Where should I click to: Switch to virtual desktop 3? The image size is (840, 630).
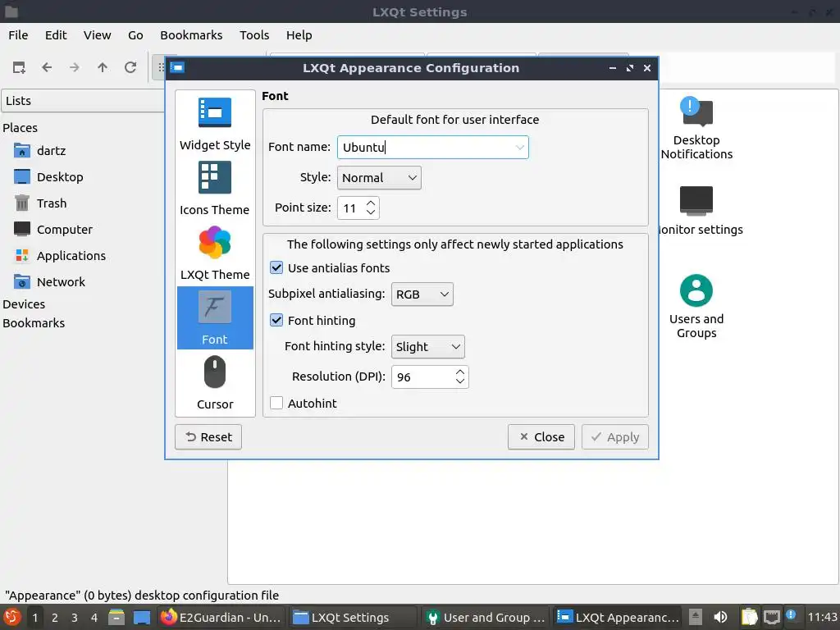pyautogui.click(x=75, y=618)
